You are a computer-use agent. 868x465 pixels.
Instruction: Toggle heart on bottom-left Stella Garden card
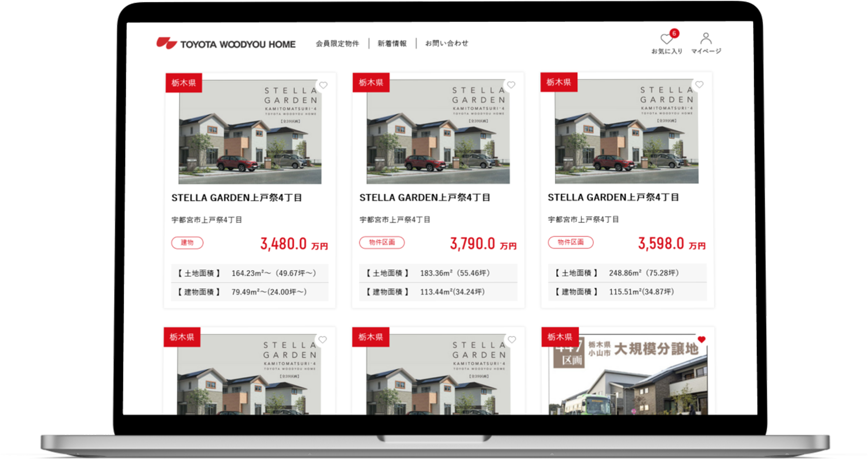pyautogui.click(x=322, y=339)
